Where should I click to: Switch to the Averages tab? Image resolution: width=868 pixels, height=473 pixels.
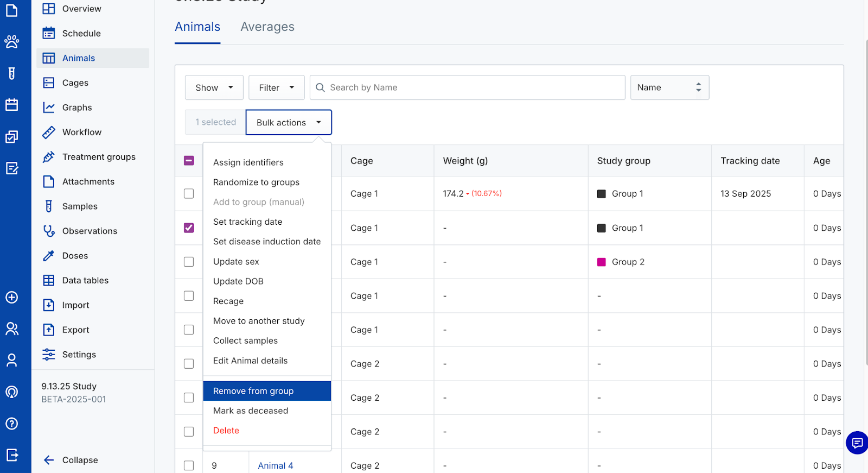click(267, 27)
